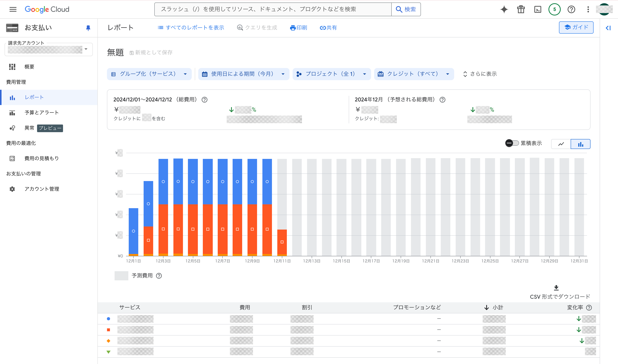Open notifications badge showing 5
This screenshot has height=364, width=618.
554,9
